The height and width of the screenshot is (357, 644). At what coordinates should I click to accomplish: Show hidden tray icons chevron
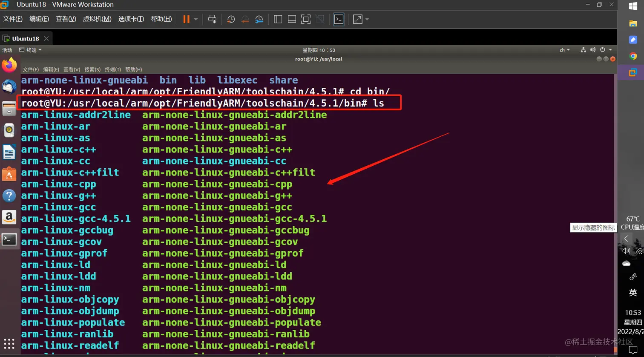[626, 239]
